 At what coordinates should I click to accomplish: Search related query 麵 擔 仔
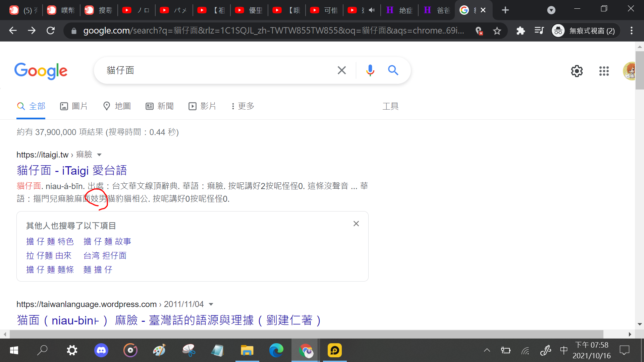(98, 269)
